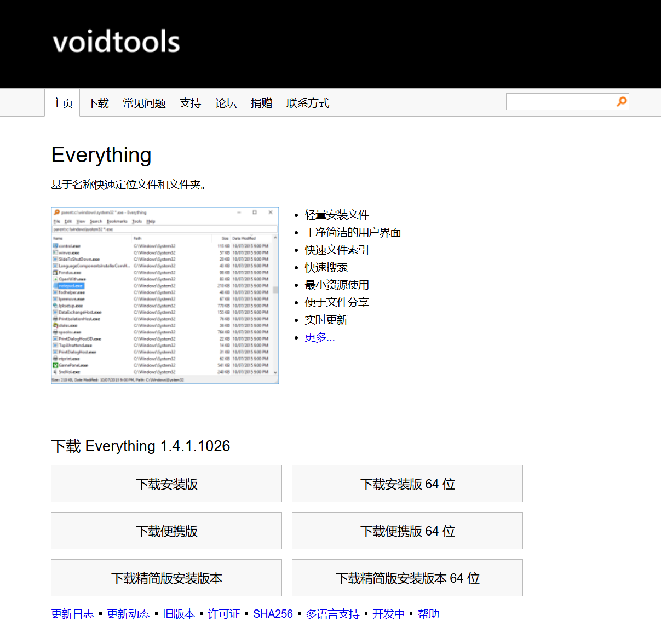661x644 pixels.
Task: Open the 捐赠 page
Action: coord(261,103)
